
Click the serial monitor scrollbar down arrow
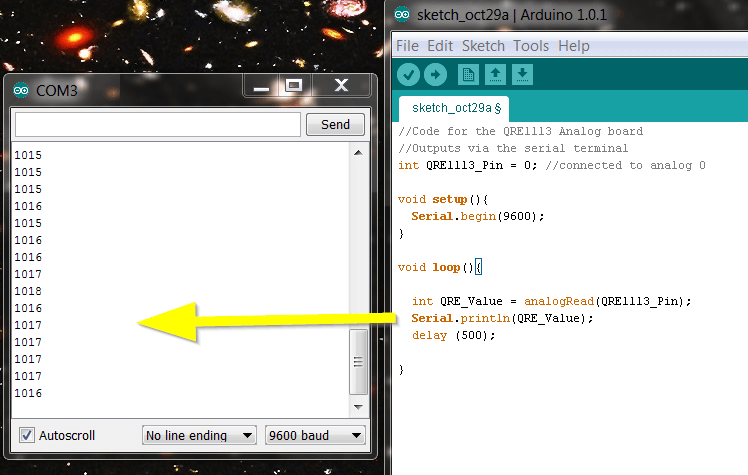tap(358, 407)
